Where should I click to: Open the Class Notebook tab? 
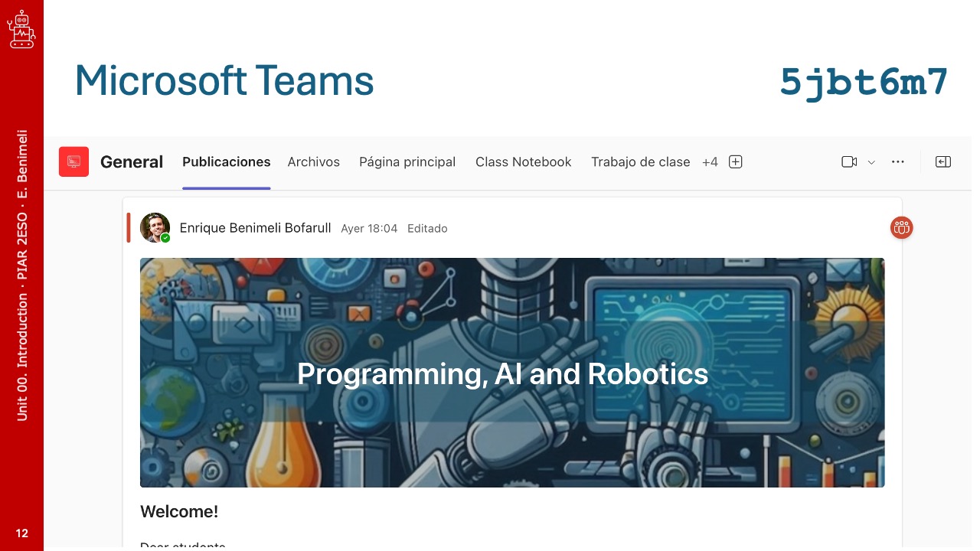[523, 161]
